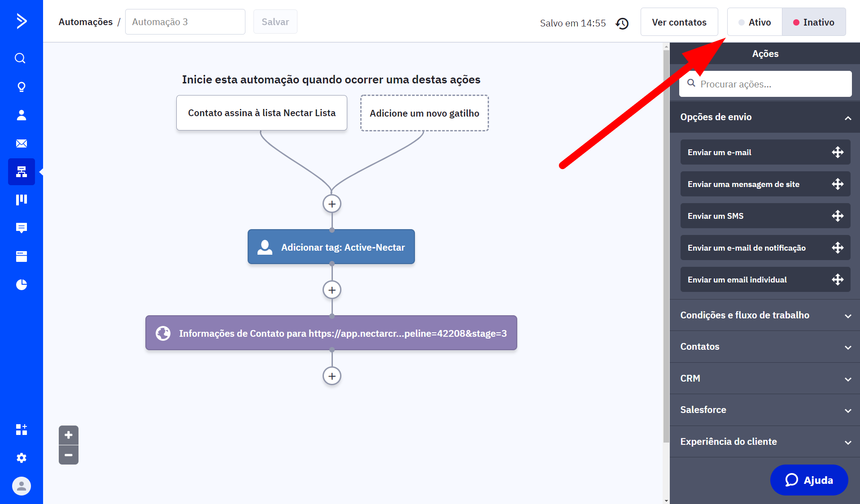860x504 pixels.
Task: Open Site window icon in sidebar
Action: [21, 256]
